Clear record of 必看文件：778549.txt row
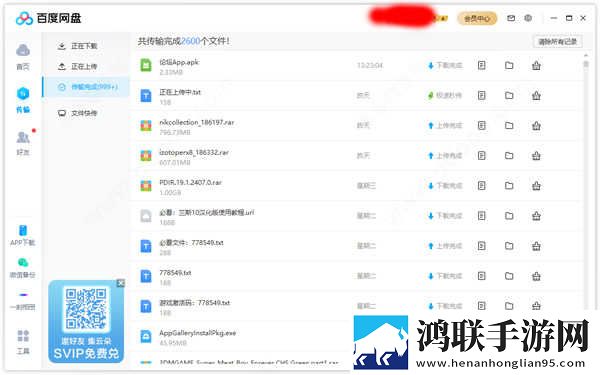The width and height of the screenshot is (600, 375). click(x=536, y=246)
